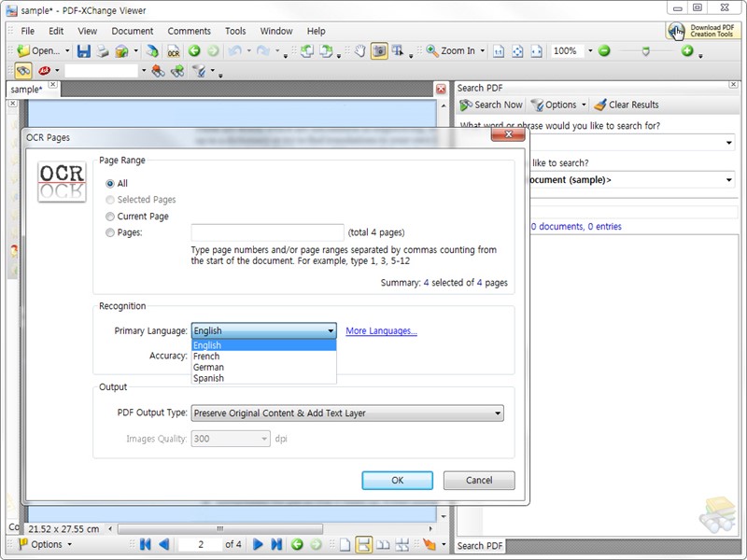This screenshot has width=747, height=560.
Task: Open the Comments menu
Action: 189,31
